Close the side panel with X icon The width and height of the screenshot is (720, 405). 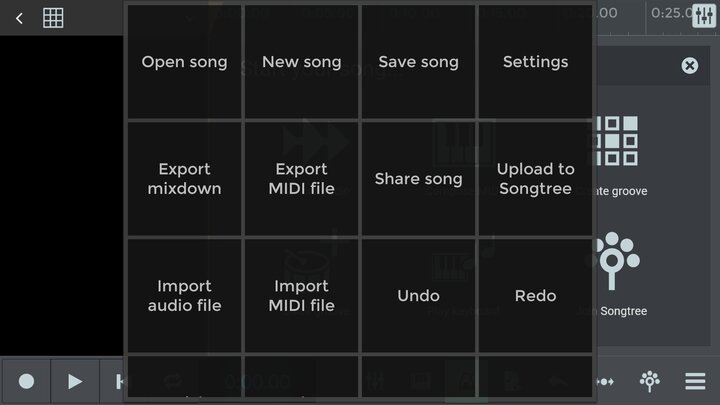point(689,66)
